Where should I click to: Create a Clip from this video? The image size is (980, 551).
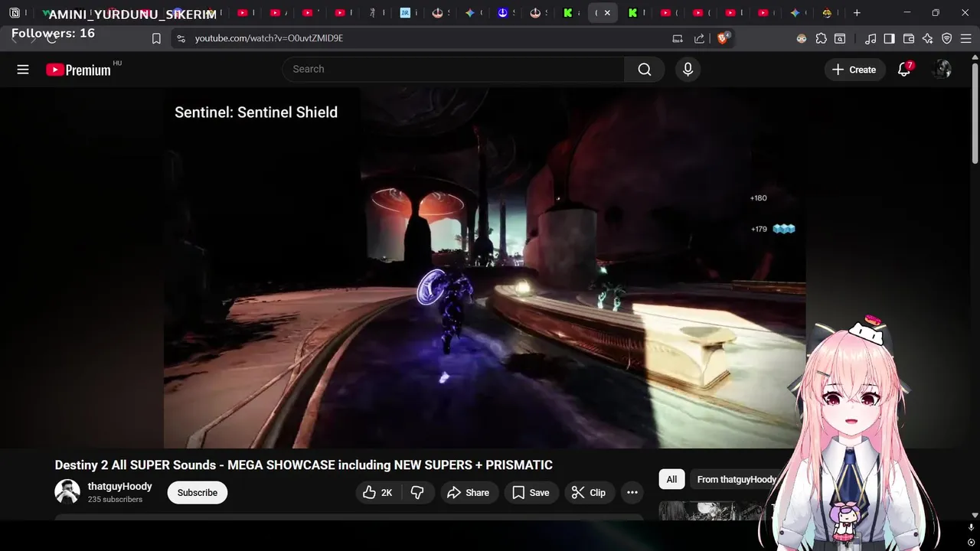coord(589,493)
